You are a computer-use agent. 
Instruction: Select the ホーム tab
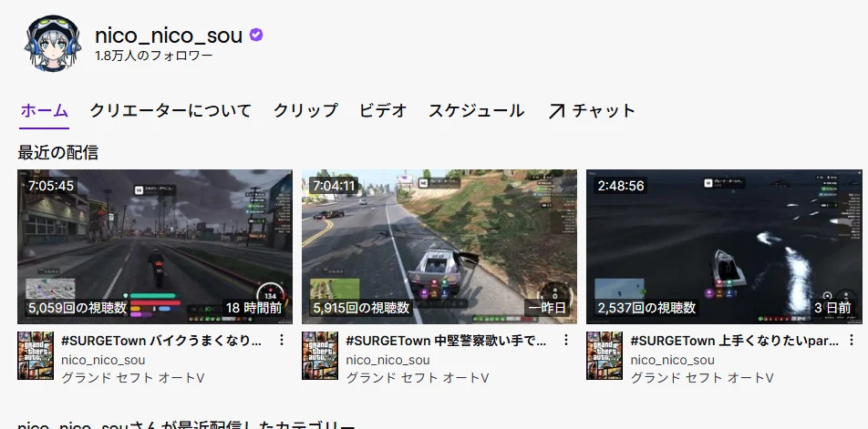(x=45, y=110)
